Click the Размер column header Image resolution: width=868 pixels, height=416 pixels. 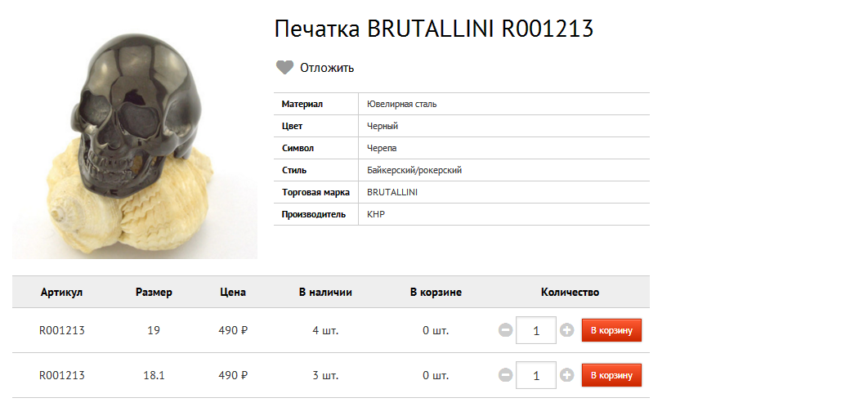coord(154,293)
